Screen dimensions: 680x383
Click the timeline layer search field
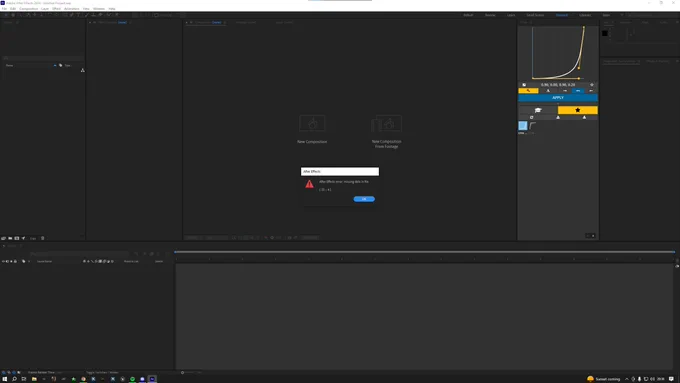78,254
